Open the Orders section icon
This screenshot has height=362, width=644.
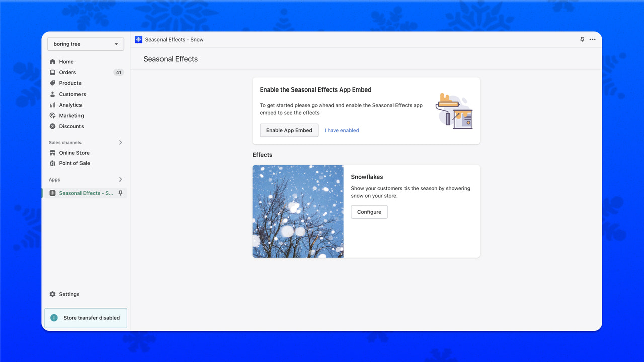click(x=53, y=72)
